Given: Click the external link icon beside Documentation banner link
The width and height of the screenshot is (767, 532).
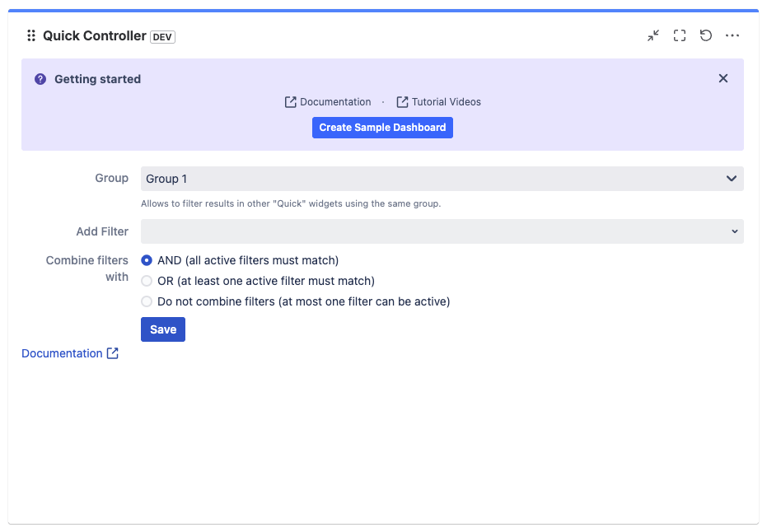Looking at the screenshot, I should (x=290, y=101).
